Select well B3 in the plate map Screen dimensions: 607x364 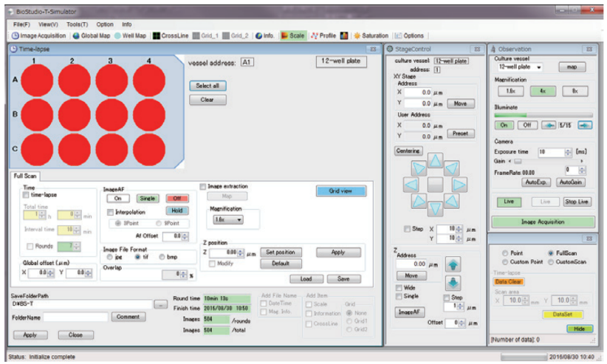tap(112, 115)
